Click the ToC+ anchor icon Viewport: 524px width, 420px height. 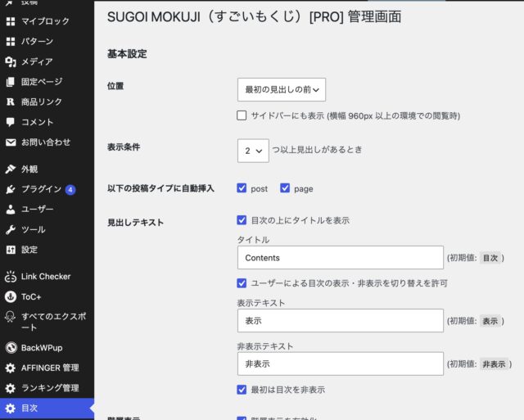(x=11, y=296)
